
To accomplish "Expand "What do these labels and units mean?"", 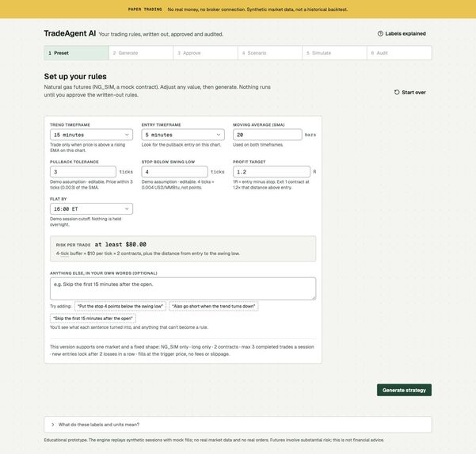I will click(x=238, y=424).
